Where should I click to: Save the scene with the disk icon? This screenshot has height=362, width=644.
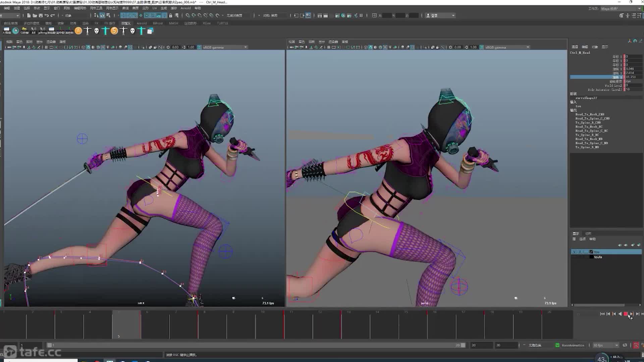coord(41,15)
